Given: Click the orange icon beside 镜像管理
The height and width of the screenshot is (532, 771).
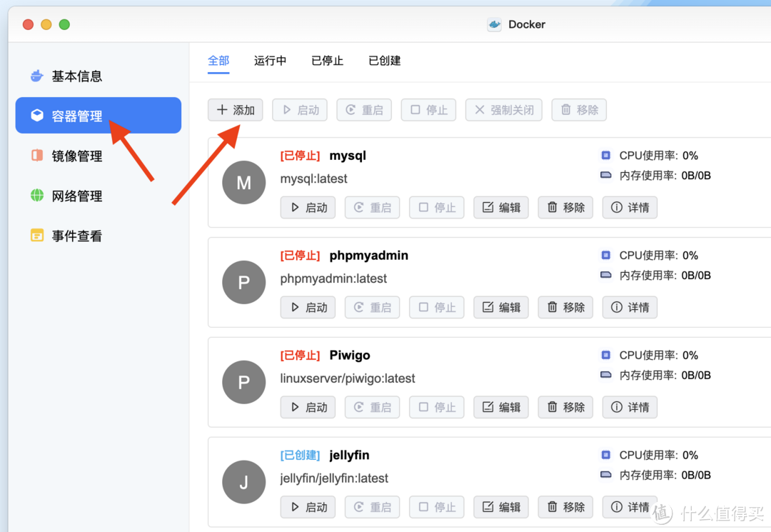Looking at the screenshot, I should [37, 156].
